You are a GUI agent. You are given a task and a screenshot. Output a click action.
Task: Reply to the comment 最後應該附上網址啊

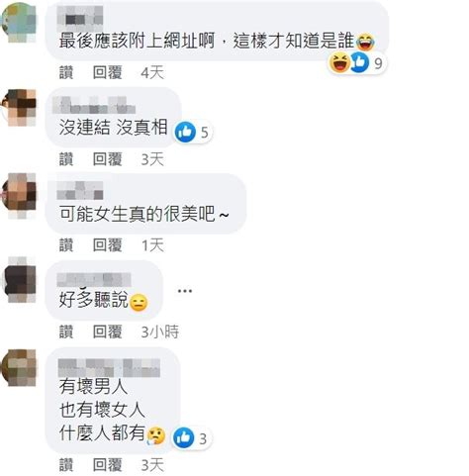108,72
